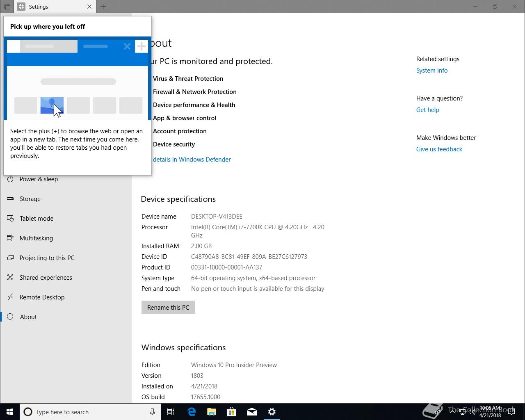
Task: Open the volume control tray icon
Action: point(472,412)
